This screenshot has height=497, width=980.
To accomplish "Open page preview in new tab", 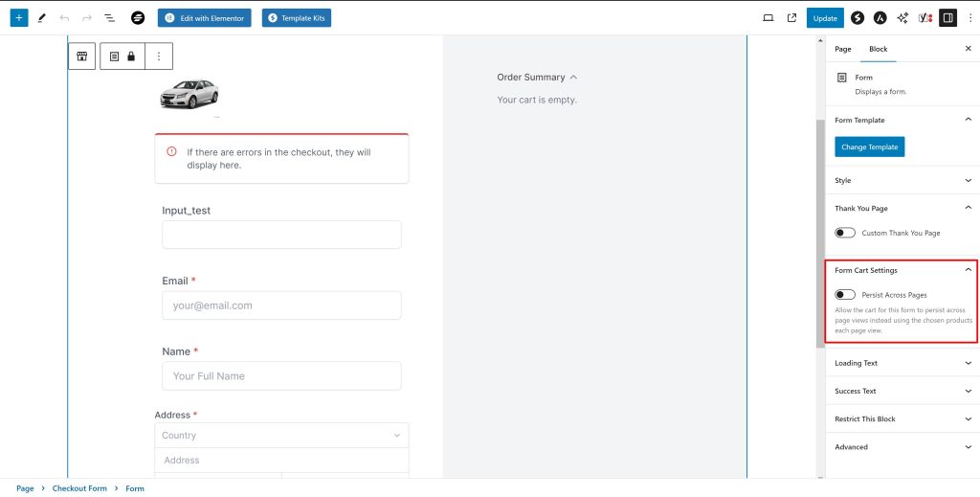I will click(x=791, y=18).
